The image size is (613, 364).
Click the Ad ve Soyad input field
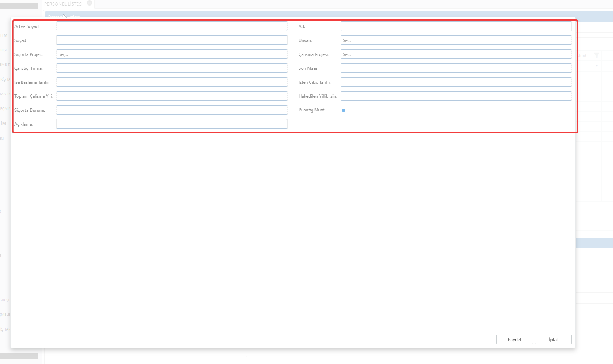pyautogui.click(x=172, y=26)
